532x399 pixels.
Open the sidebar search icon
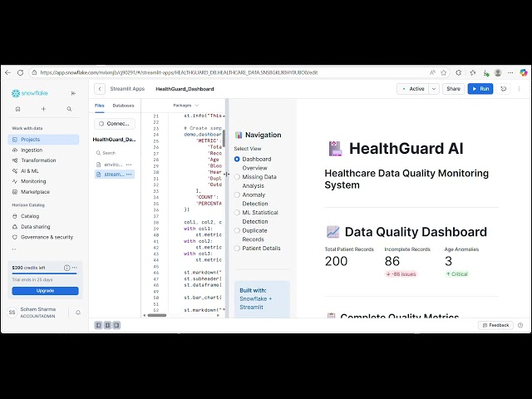[69, 109]
